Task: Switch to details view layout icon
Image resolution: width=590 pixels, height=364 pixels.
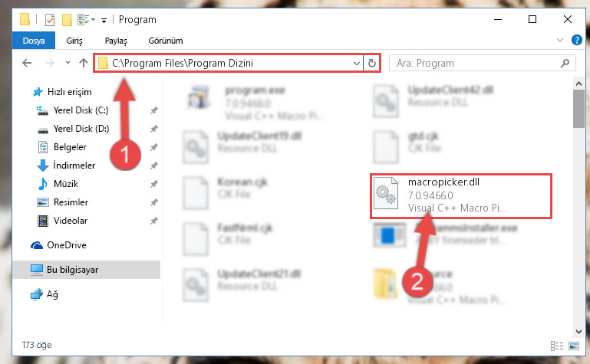Action: 556,346
